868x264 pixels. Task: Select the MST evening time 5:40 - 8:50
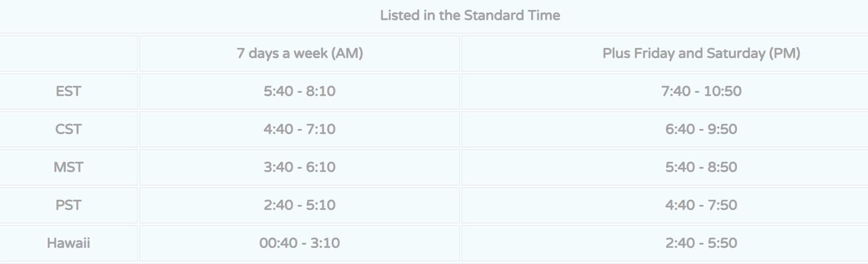[701, 167]
